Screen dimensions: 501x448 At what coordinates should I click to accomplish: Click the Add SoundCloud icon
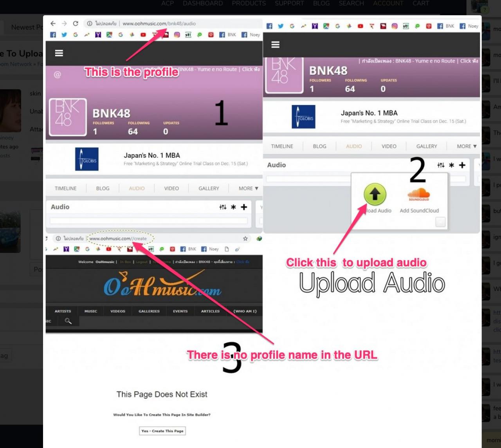419,195
